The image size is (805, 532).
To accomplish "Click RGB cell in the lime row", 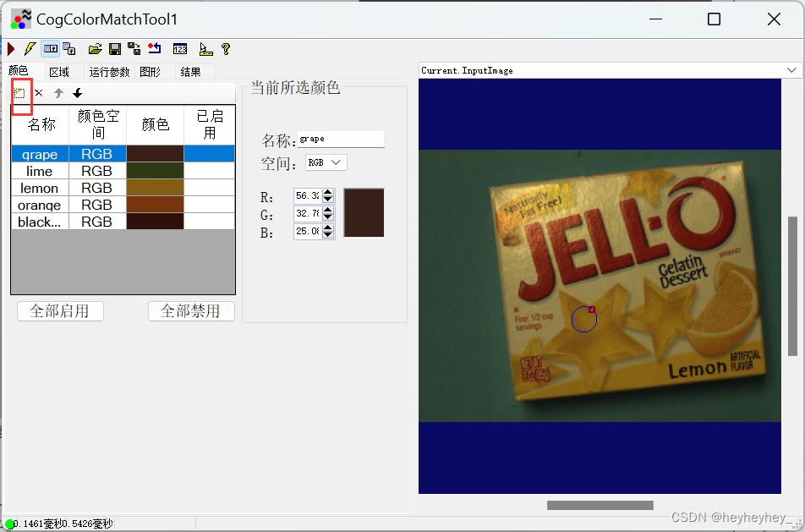I will click(97, 171).
